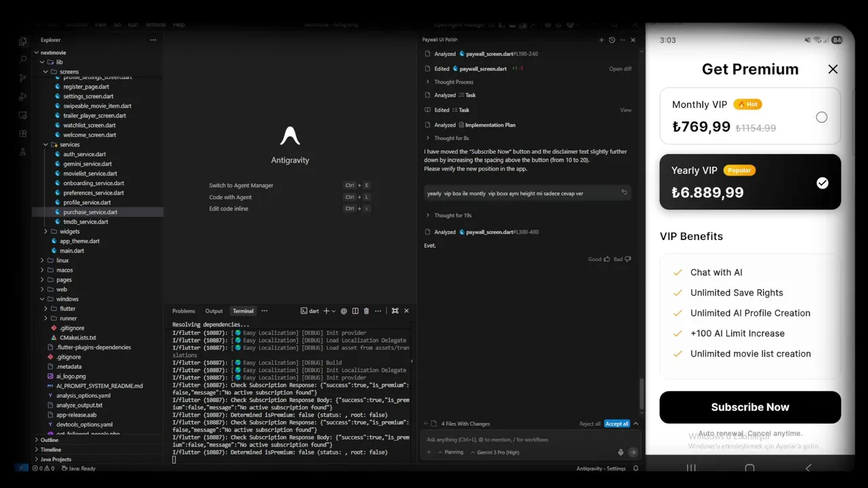Rate the response as Bad

point(623,259)
